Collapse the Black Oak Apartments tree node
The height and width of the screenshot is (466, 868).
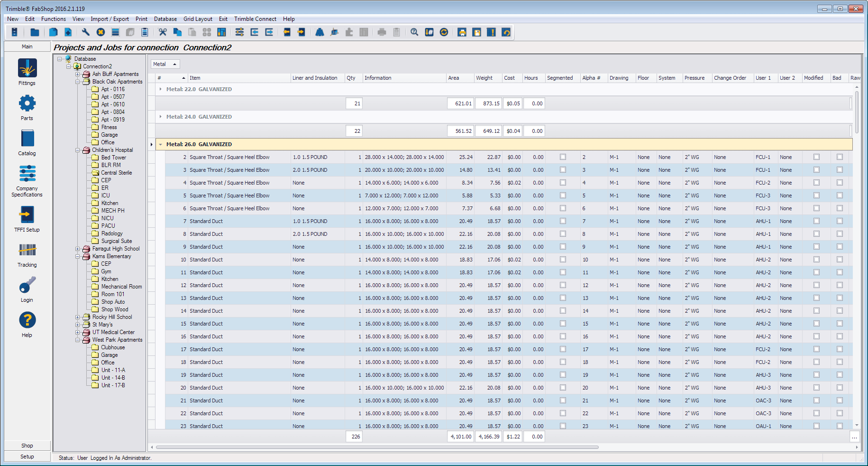77,82
